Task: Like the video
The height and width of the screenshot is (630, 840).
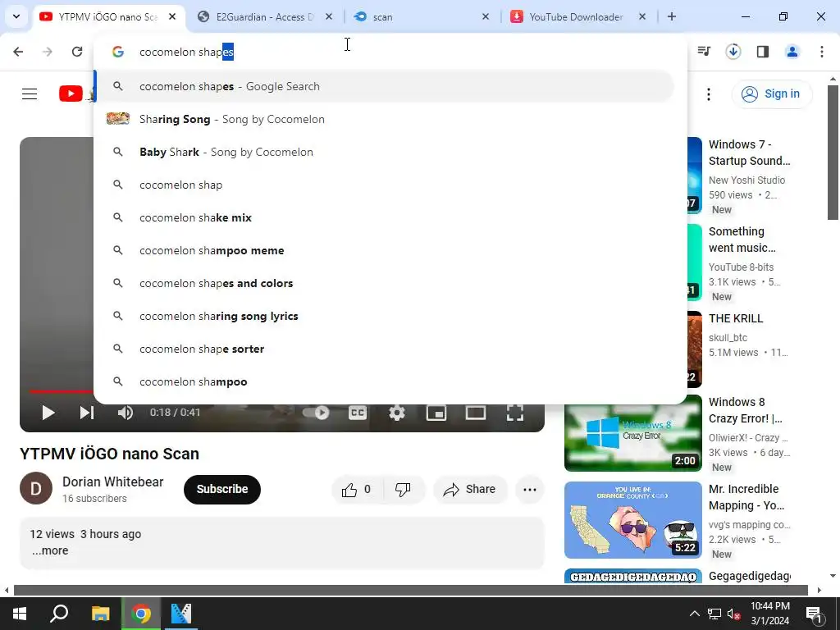Action: pyautogui.click(x=356, y=489)
